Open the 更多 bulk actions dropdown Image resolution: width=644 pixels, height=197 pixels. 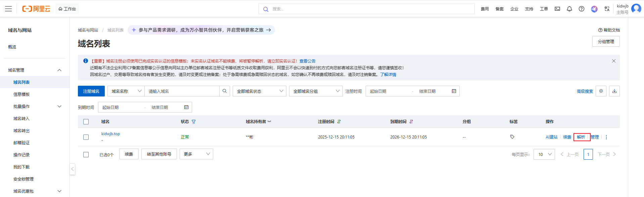point(196,154)
